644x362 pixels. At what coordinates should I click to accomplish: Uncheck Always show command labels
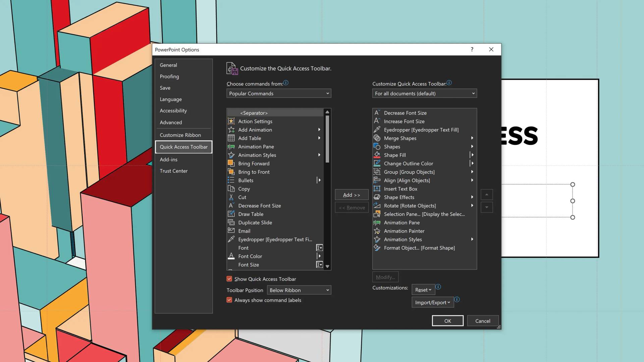pyautogui.click(x=229, y=300)
